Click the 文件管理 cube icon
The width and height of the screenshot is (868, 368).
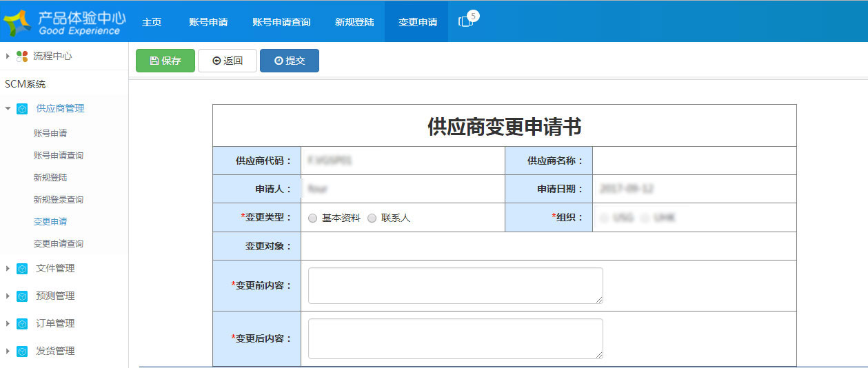tap(22, 269)
